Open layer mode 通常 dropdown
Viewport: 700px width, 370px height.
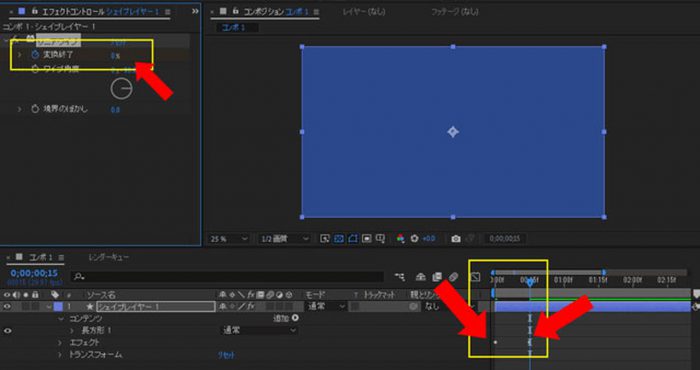[326, 307]
